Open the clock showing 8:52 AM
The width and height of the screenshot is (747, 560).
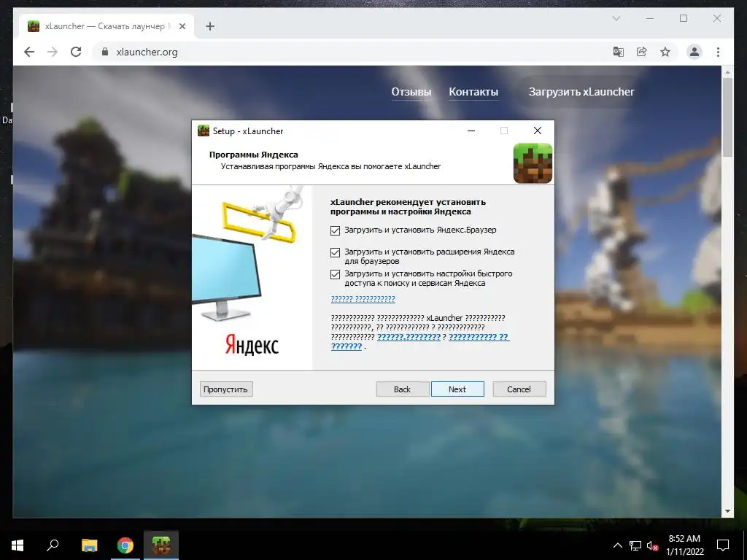(684, 545)
